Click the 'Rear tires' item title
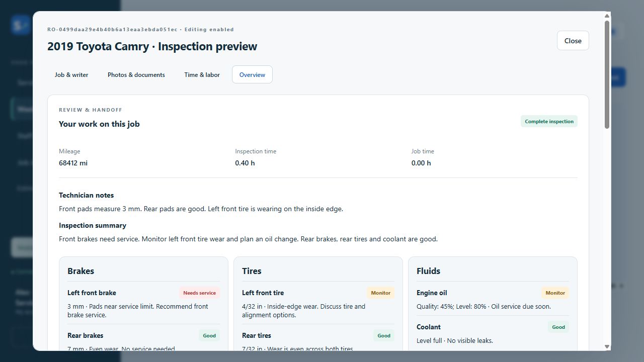 click(x=257, y=335)
